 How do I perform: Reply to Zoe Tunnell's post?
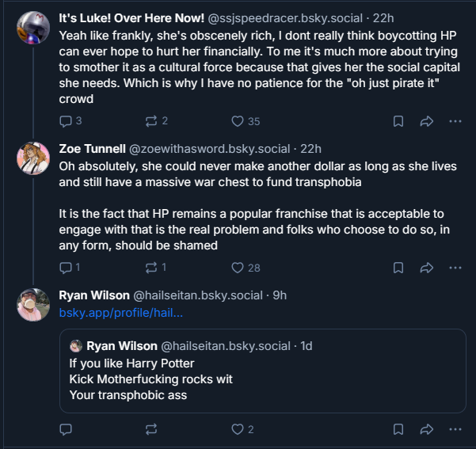pyautogui.click(x=70, y=268)
